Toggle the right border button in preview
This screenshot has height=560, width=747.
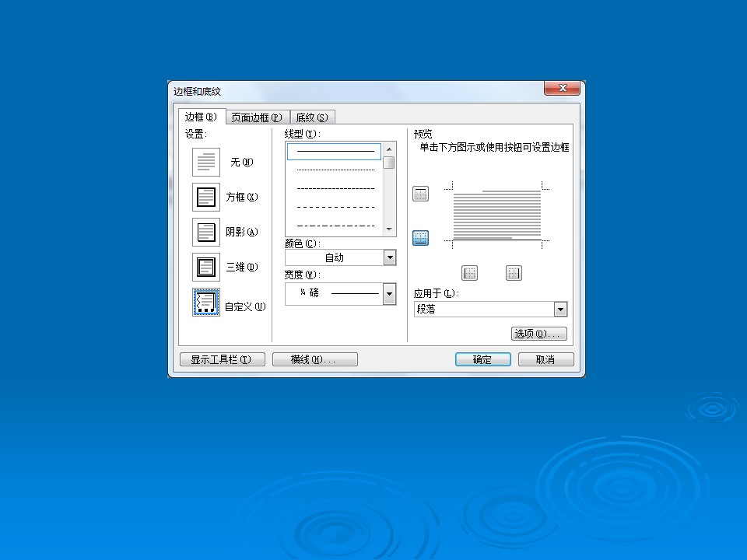click(x=514, y=273)
